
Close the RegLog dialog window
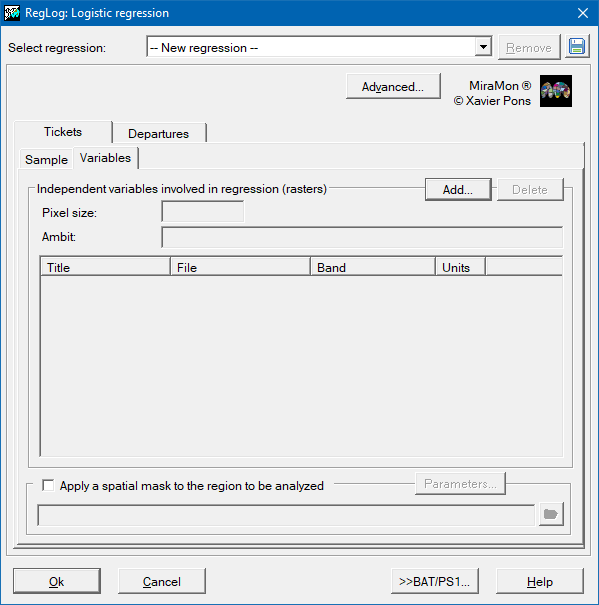click(x=582, y=13)
